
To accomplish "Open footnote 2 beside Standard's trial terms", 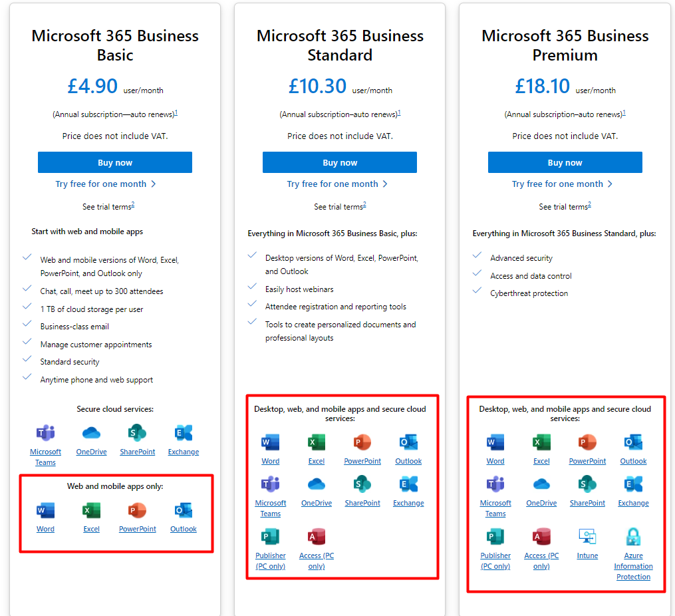I will [x=364, y=204].
